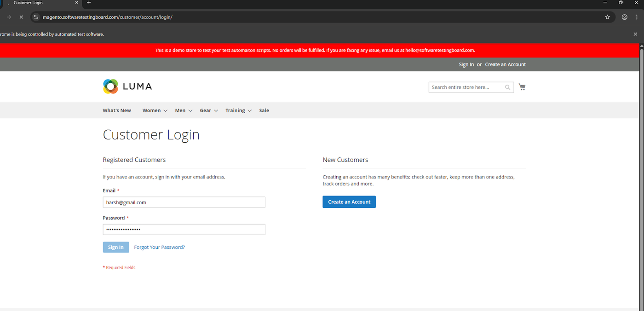Open the Women category
Viewport: 644px width, 311px height.
(151, 110)
